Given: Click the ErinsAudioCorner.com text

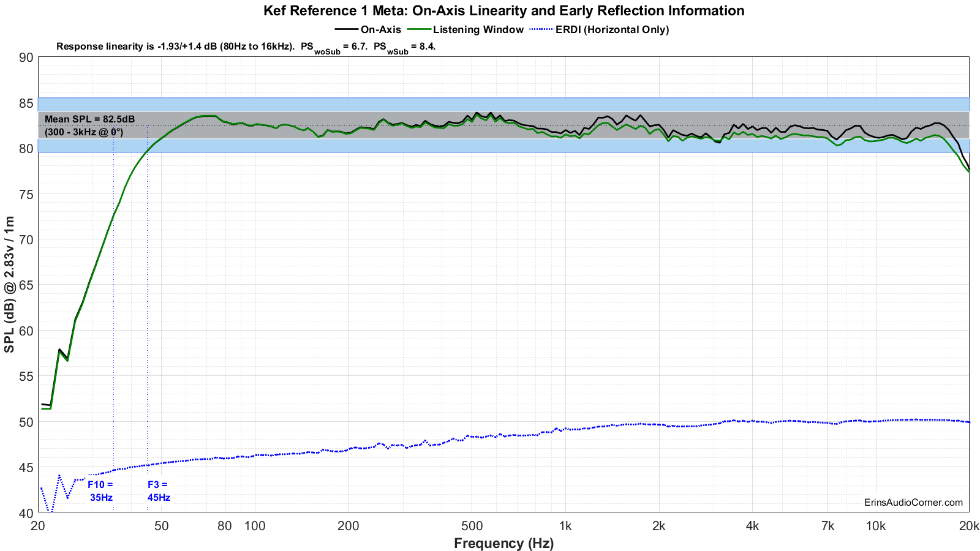Looking at the screenshot, I should (913, 502).
